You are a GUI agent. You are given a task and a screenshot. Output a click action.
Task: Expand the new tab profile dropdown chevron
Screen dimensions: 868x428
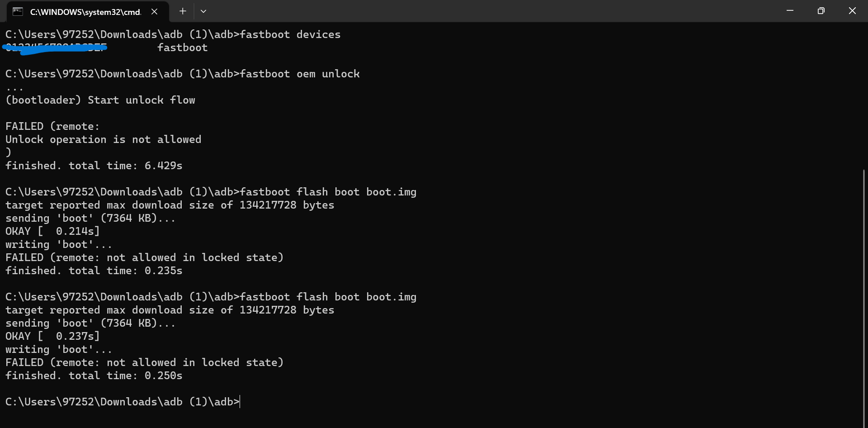click(x=203, y=11)
